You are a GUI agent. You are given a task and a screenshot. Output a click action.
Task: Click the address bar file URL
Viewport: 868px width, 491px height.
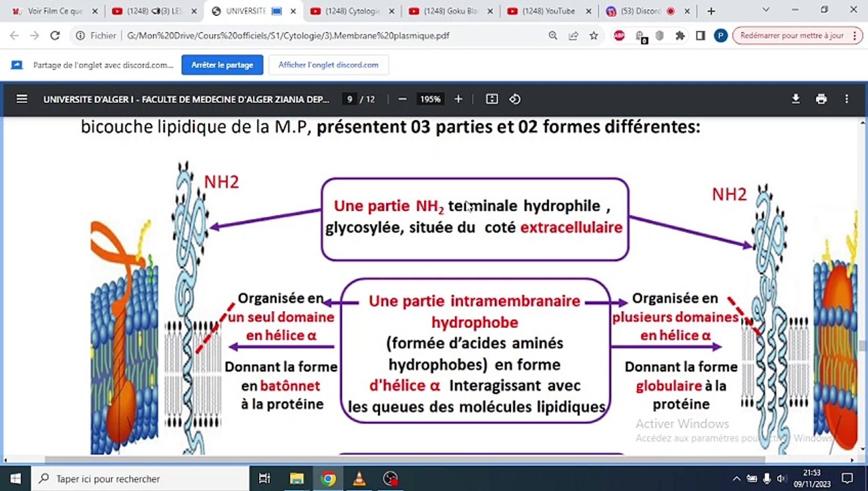point(288,35)
